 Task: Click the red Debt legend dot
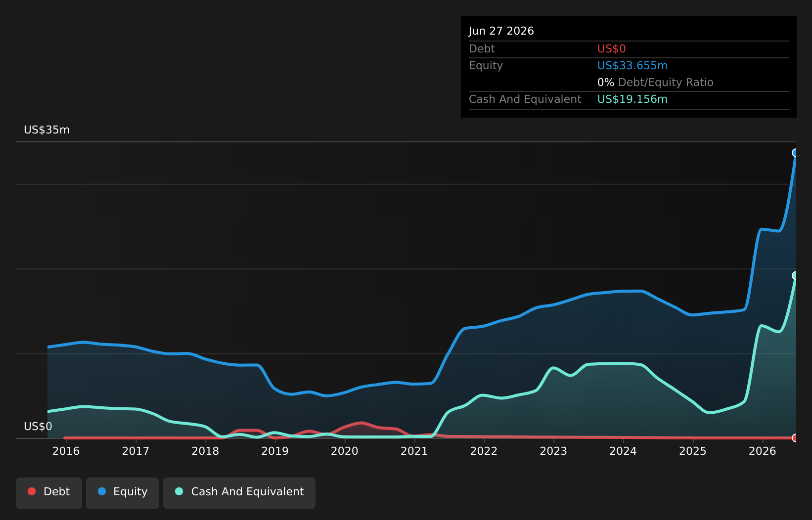pos(32,491)
